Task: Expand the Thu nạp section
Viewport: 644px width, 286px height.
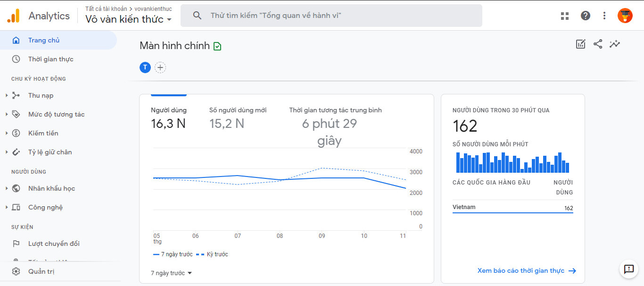Action: (x=41, y=95)
